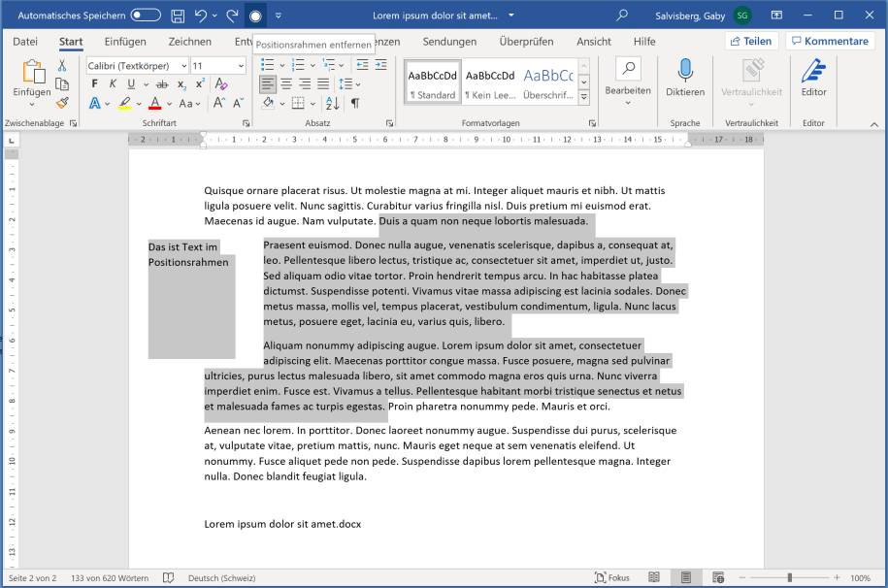Image resolution: width=888 pixels, height=588 pixels.
Task: Toggle italic (K) formatting
Action: [113, 83]
